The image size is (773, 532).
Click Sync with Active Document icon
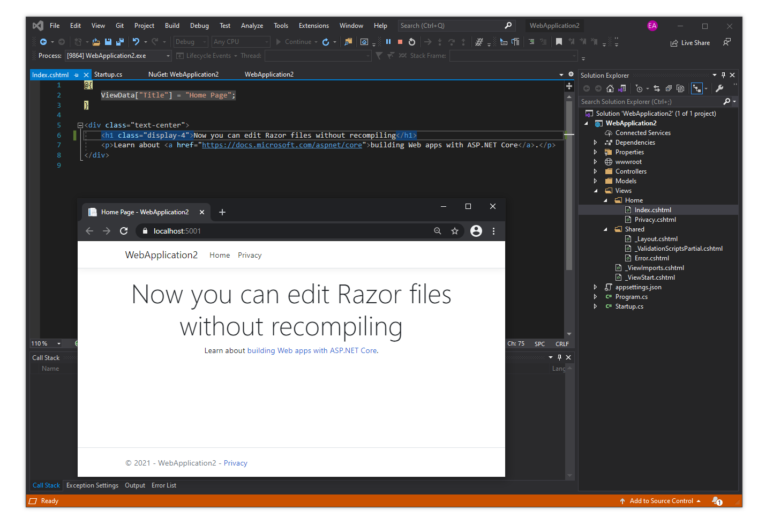(657, 88)
